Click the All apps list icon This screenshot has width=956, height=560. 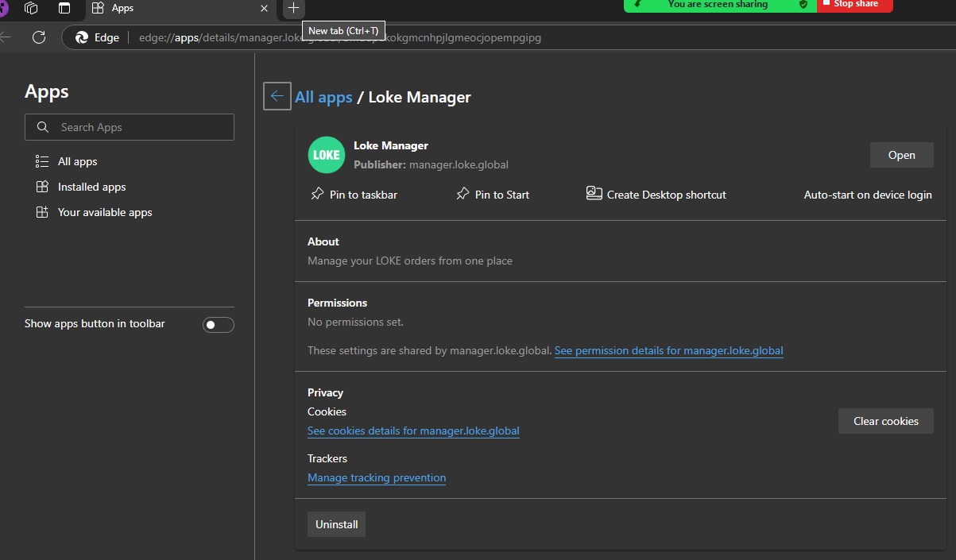[42, 161]
